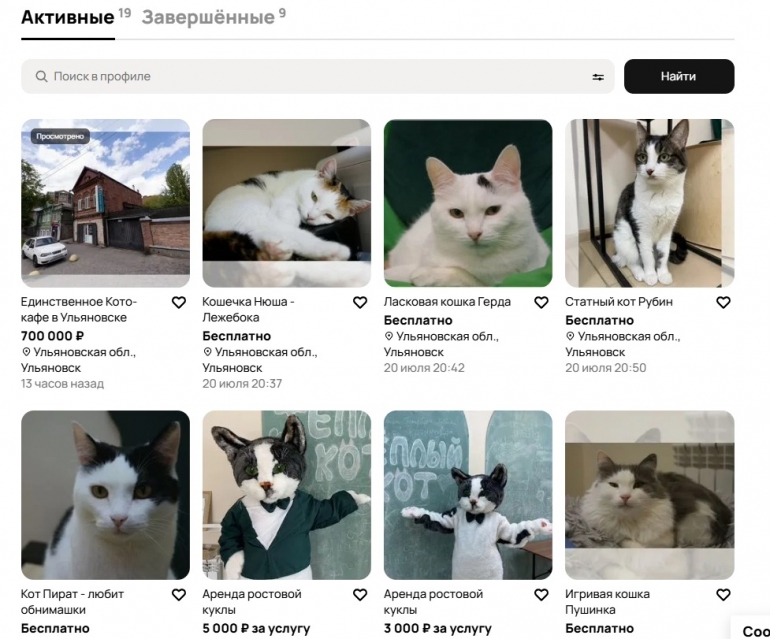770x639 pixels.
Task: Favorite the 3 000 ₽ Аренда ростовой куклы
Action: click(x=541, y=595)
